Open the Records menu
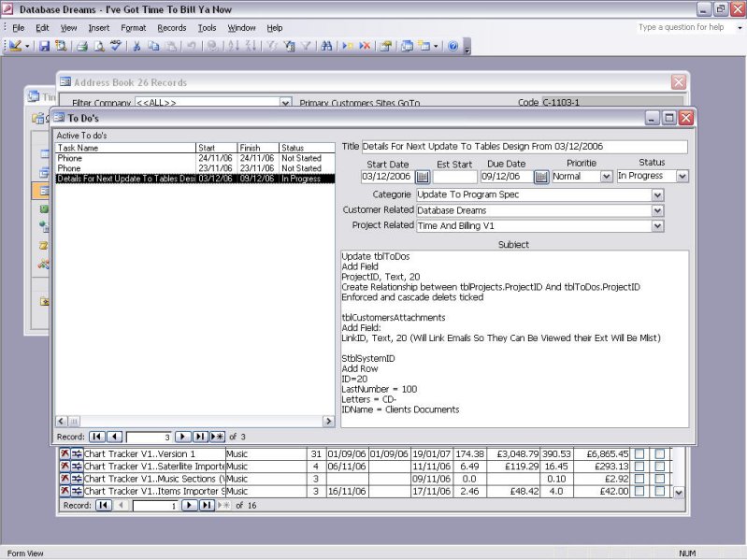The image size is (747, 560). click(171, 28)
